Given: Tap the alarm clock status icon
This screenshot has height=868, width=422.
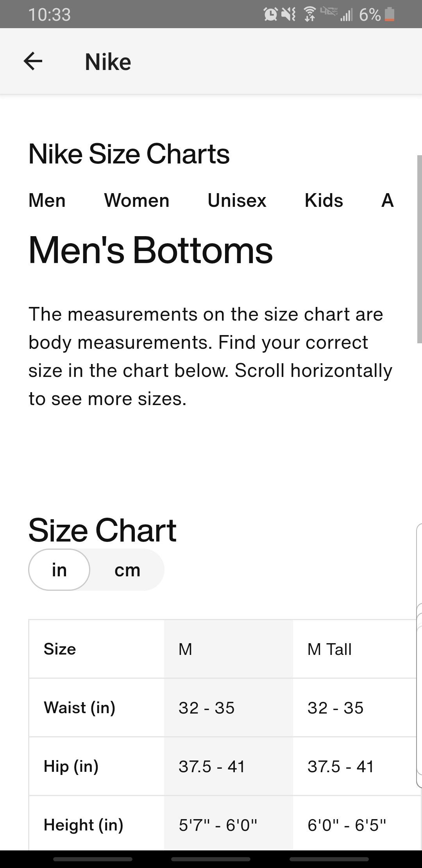Looking at the screenshot, I should 270,14.
